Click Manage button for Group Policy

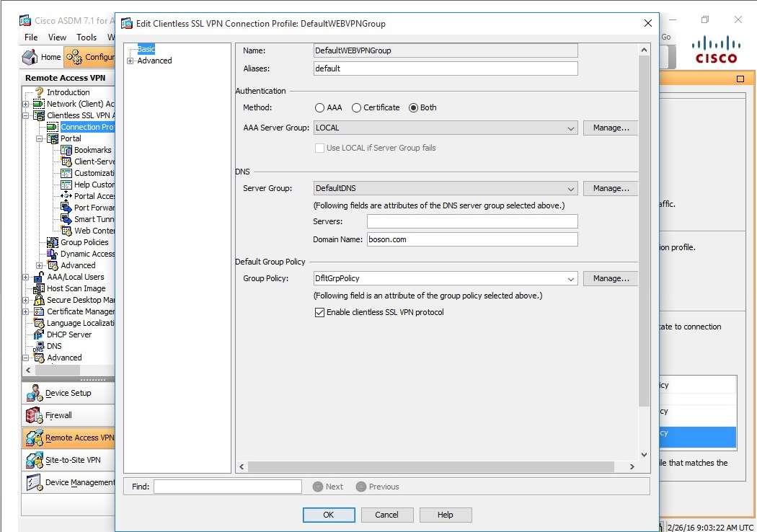coord(611,278)
